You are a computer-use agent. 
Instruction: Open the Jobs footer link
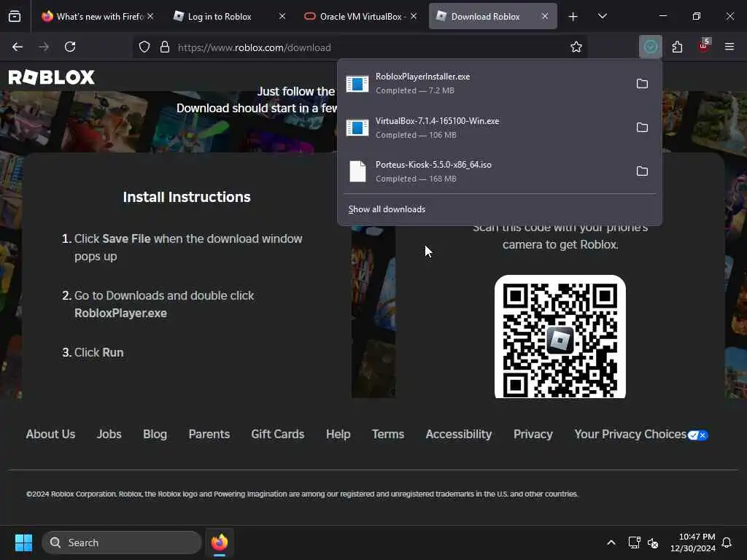[109, 435]
